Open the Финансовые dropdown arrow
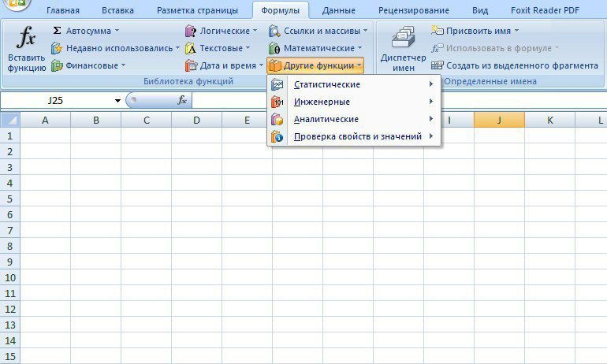Image resolution: width=607 pixels, height=364 pixels. (x=123, y=65)
